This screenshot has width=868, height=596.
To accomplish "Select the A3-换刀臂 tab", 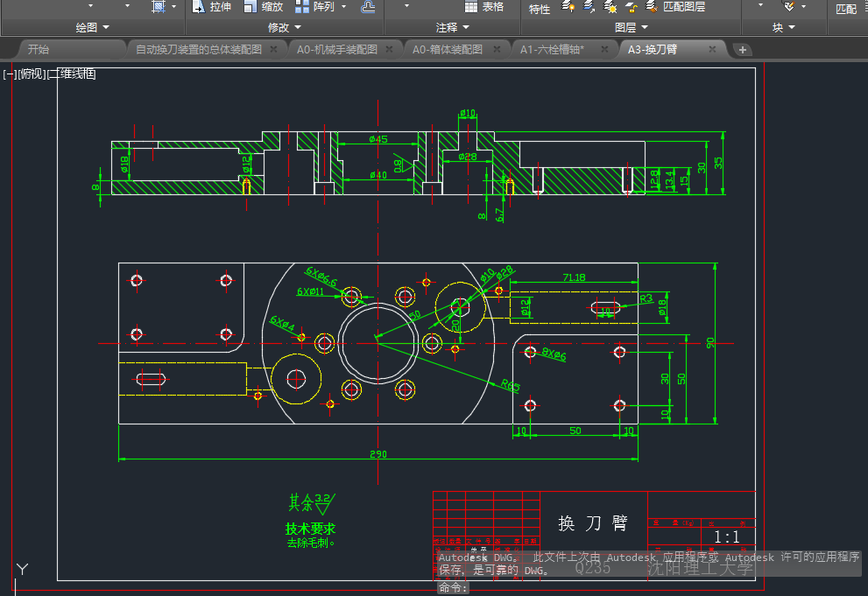I will [x=653, y=49].
